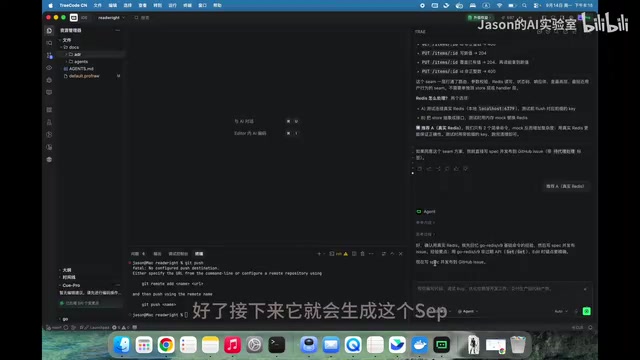Open the Auto model dropdown in chat input
640x360 pixels.
pos(561,311)
